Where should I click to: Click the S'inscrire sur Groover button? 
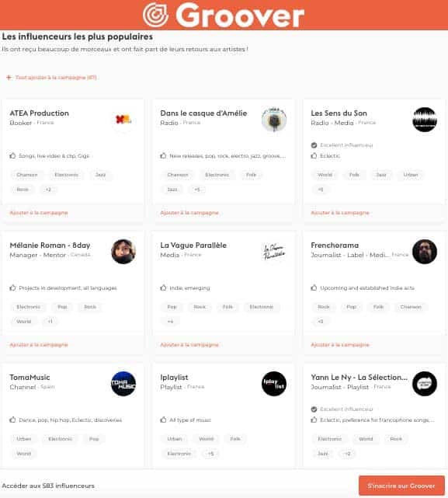[401, 486]
